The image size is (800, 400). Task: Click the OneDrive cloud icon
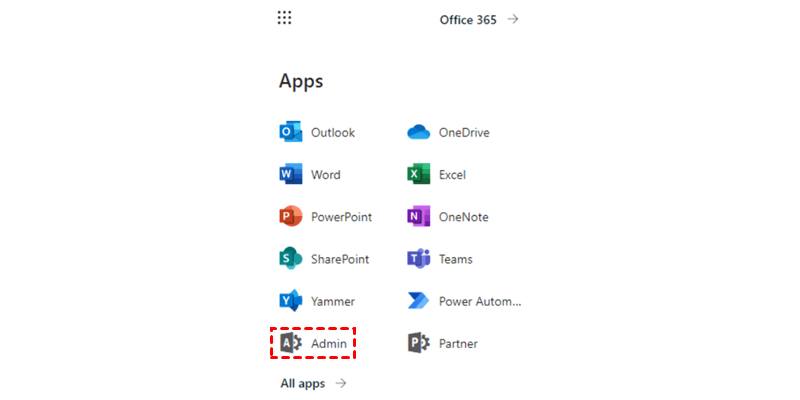click(x=419, y=132)
